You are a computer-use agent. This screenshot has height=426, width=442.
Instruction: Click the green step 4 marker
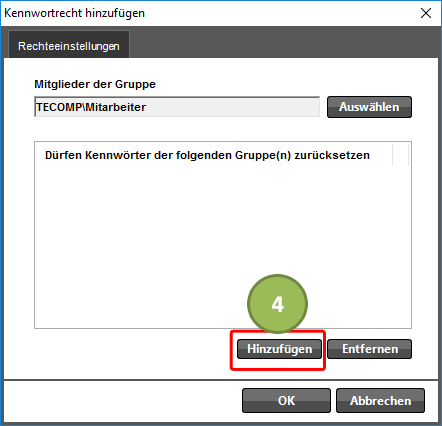coord(277,304)
